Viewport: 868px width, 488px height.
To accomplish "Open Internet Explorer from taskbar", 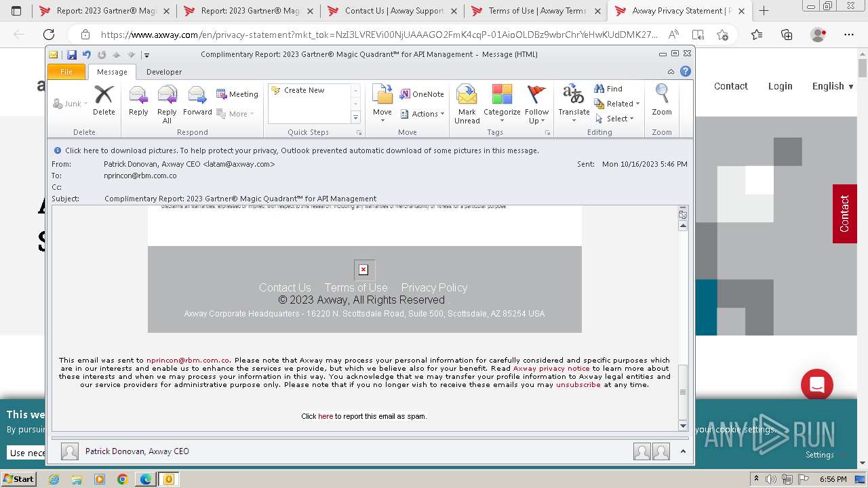I will point(54,479).
